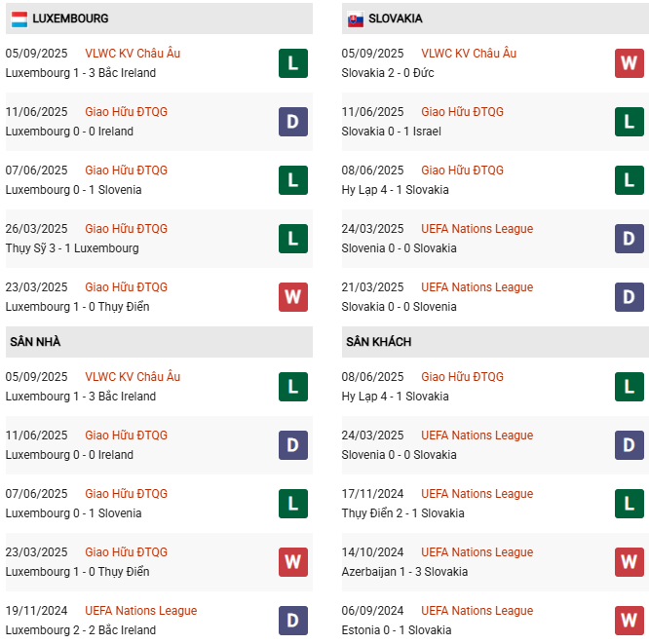Image resolution: width=649 pixels, height=644 pixels.
Task: Click L badge beside Thụy Sỹ 3 - 1 Luxembourg
Action: [x=292, y=239]
